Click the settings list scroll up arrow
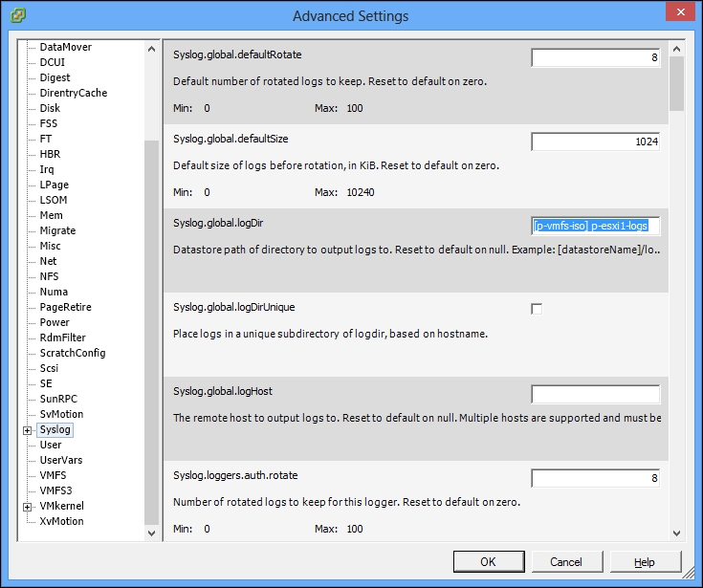This screenshot has height=588, width=703. click(x=677, y=49)
